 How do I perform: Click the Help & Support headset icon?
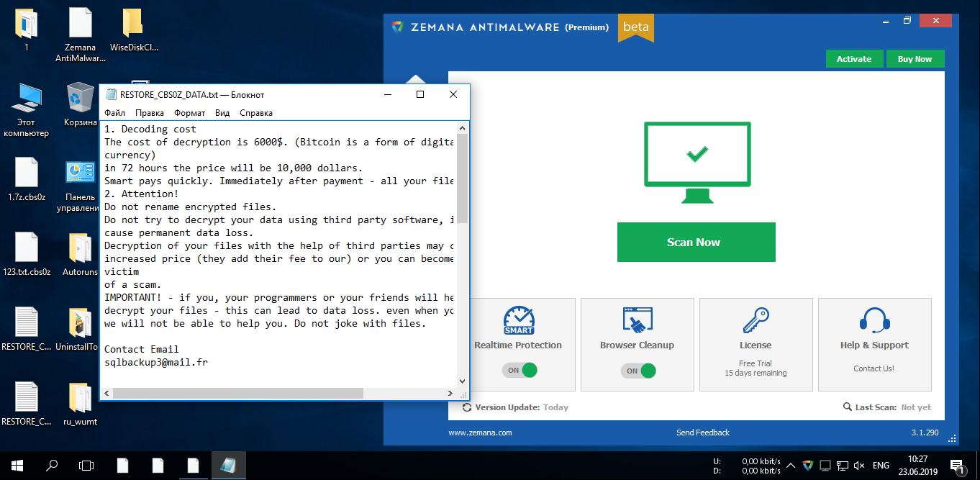875,320
